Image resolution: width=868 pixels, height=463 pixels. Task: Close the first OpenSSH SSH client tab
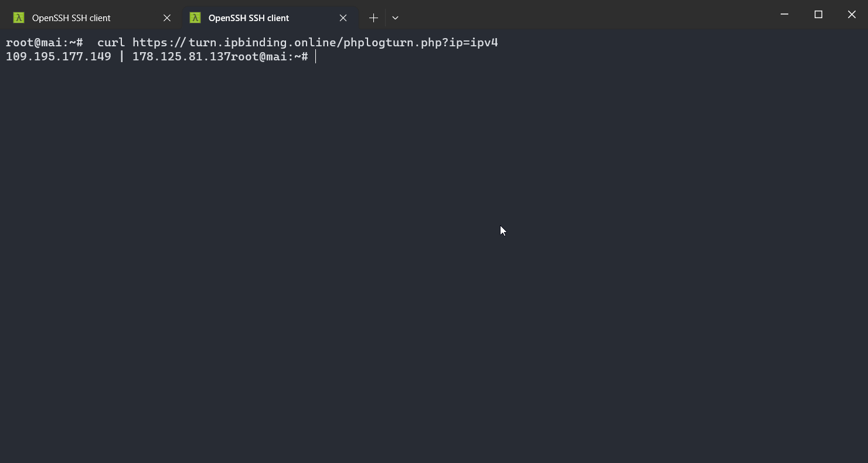(x=167, y=18)
